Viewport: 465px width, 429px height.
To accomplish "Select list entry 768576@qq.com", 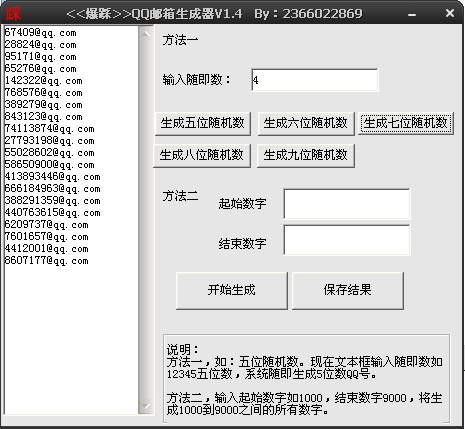I will pyautogui.click(x=43, y=93).
